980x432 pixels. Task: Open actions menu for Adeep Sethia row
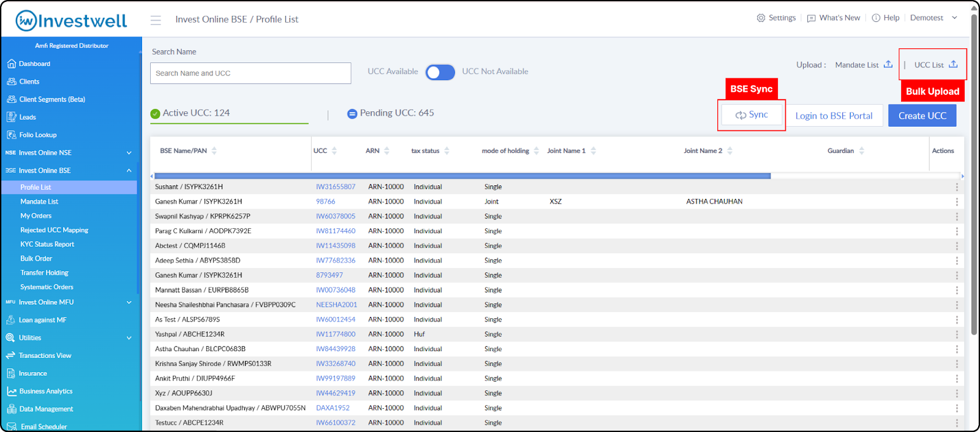(957, 261)
